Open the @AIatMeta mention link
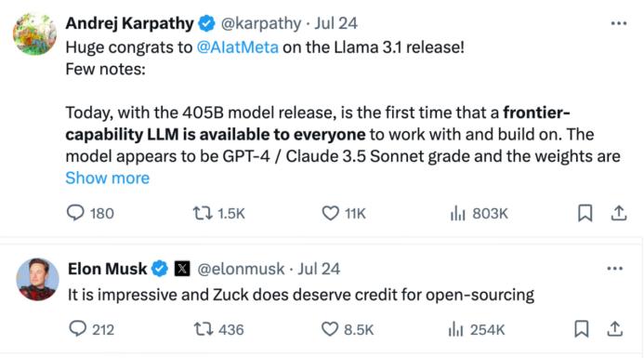This screenshot has height=358, width=644. pyautogui.click(x=237, y=47)
